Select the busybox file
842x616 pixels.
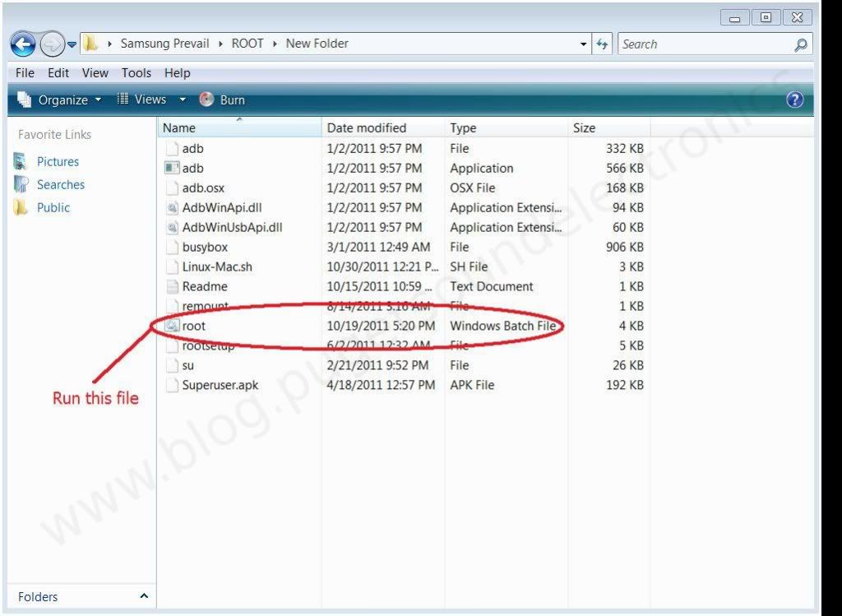205,247
